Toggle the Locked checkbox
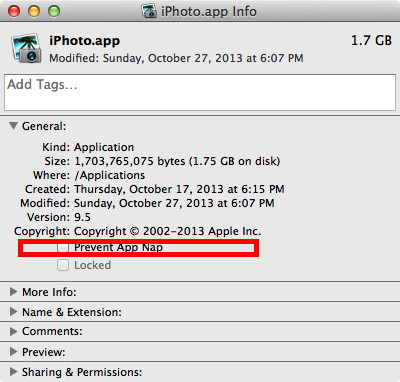 point(63,265)
